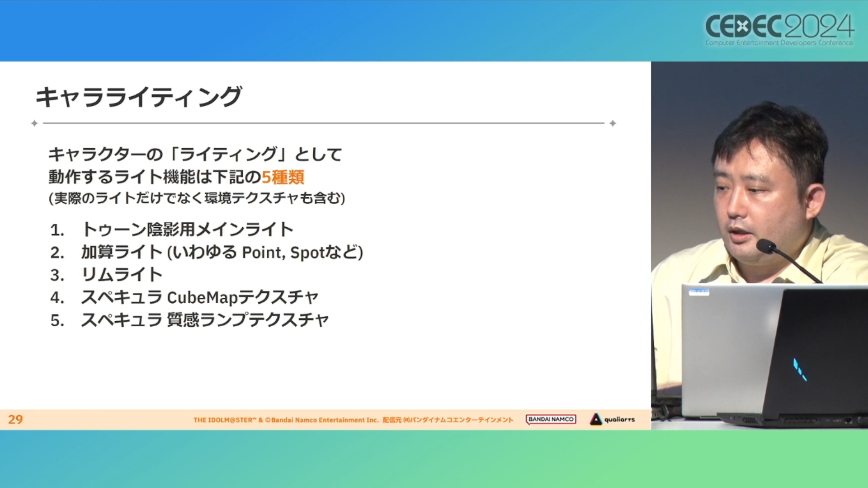Click the slide title キャラライティング

(139, 97)
